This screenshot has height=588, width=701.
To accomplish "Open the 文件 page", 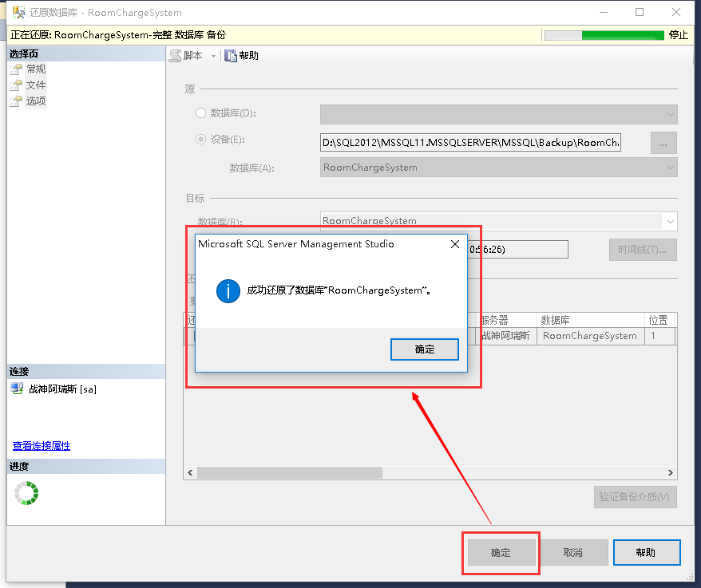I will tap(36, 85).
